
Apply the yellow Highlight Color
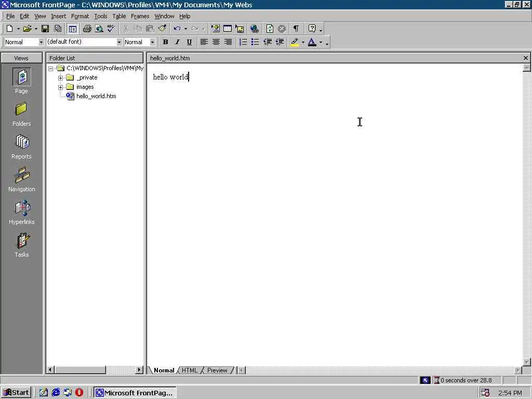pyautogui.click(x=295, y=42)
